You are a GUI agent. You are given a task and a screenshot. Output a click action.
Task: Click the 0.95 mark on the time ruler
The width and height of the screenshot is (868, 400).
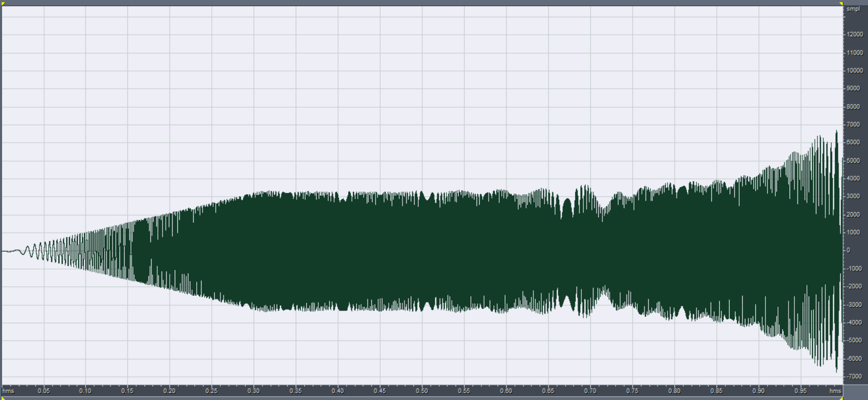(801, 391)
